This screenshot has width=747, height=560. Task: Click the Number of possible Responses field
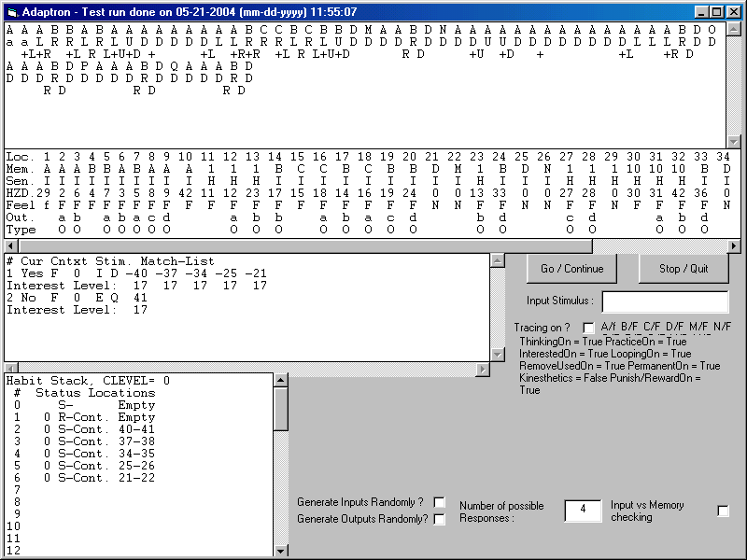point(583,510)
